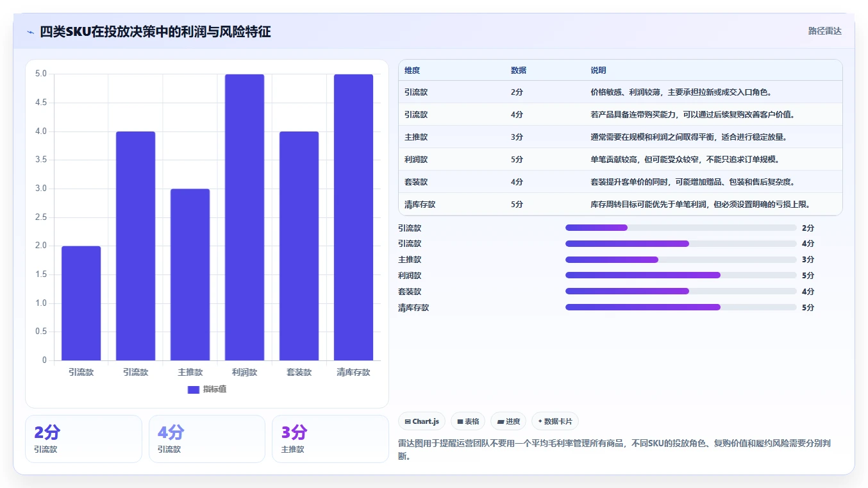Click the 引流款 progress bar showing 4分
The image size is (868, 488).
coord(681,244)
